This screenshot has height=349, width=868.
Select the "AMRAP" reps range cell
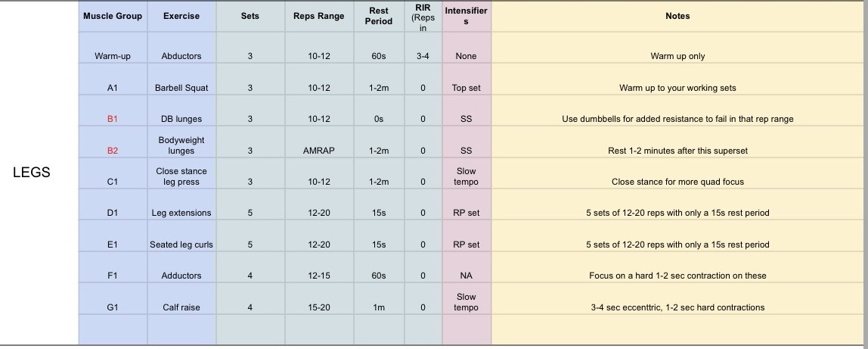(x=319, y=151)
